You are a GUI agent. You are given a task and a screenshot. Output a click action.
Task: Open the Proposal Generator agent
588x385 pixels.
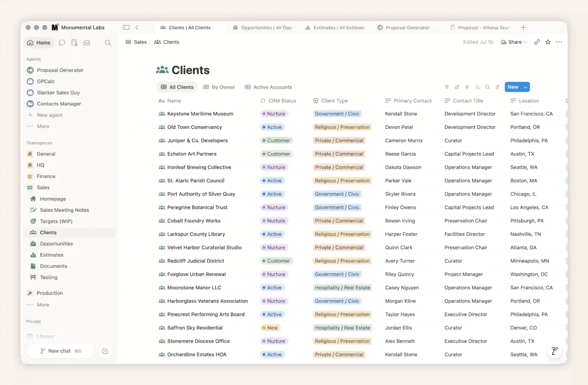[60, 70]
